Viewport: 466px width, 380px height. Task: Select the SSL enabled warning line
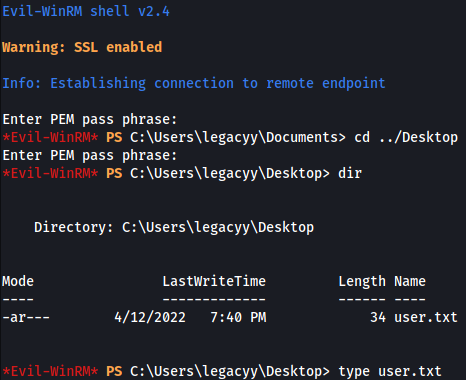(82, 47)
